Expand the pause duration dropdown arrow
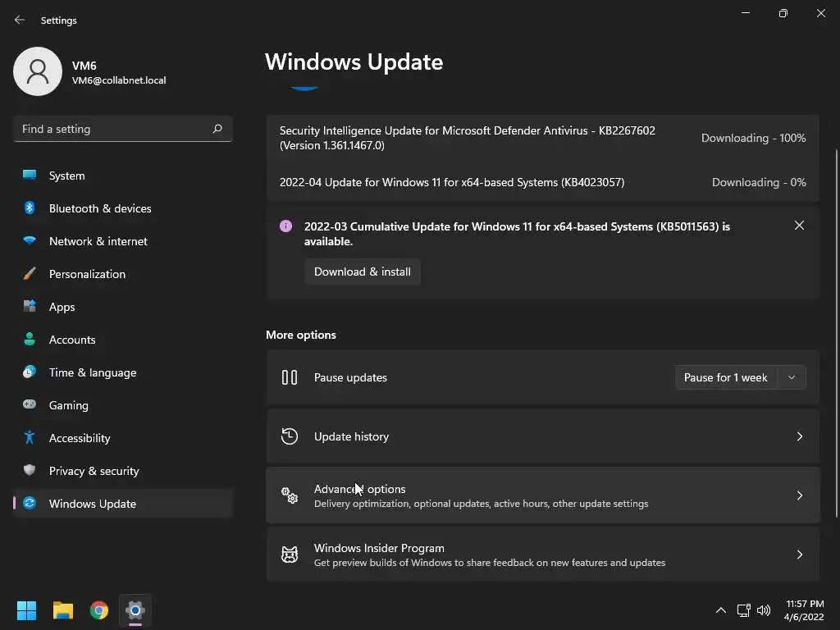Viewport: 840px width, 630px height. coord(792,377)
